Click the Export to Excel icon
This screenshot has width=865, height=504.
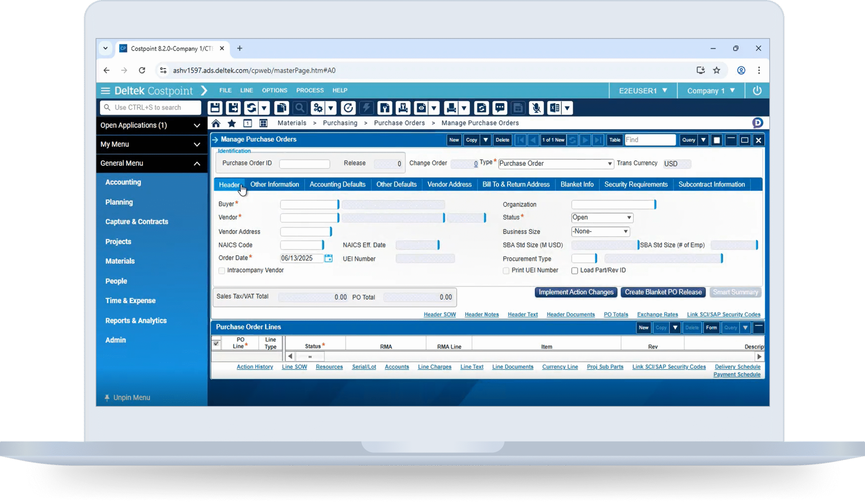pyautogui.click(x=554, y=108)
